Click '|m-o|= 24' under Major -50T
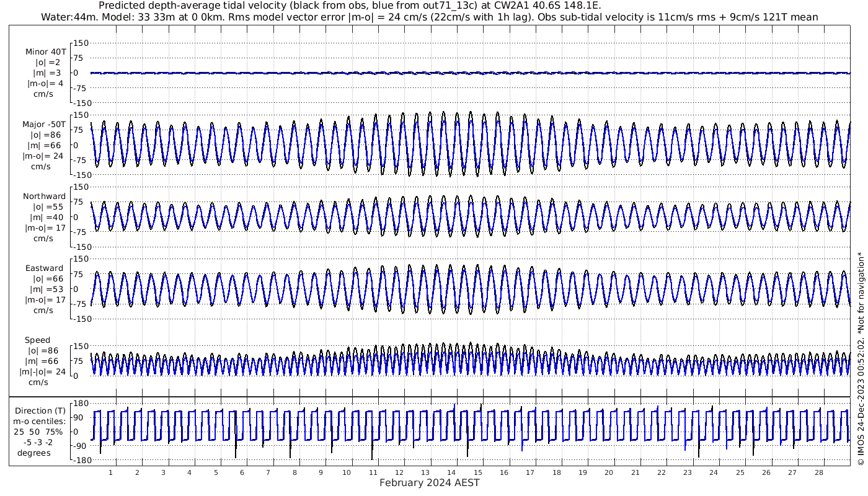 click(x=43, y=156)
